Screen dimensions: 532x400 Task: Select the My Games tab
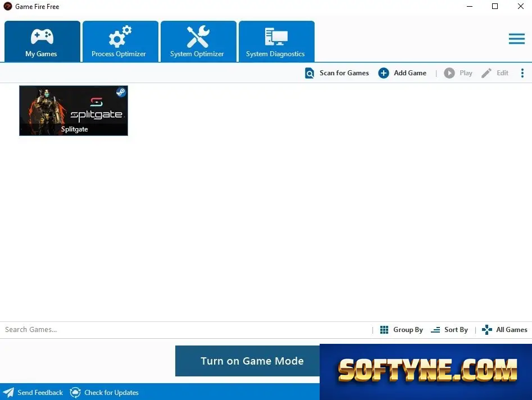click(42, 42)
